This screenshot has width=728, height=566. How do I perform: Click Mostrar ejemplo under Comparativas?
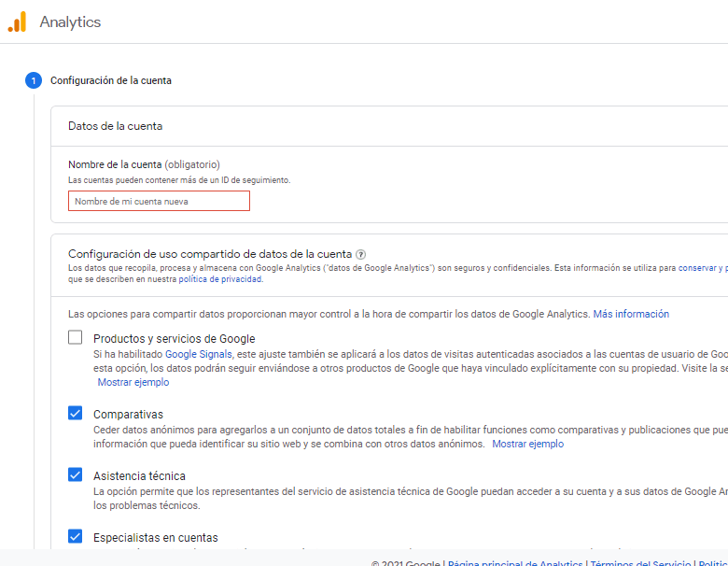click(x=528, y=444)
